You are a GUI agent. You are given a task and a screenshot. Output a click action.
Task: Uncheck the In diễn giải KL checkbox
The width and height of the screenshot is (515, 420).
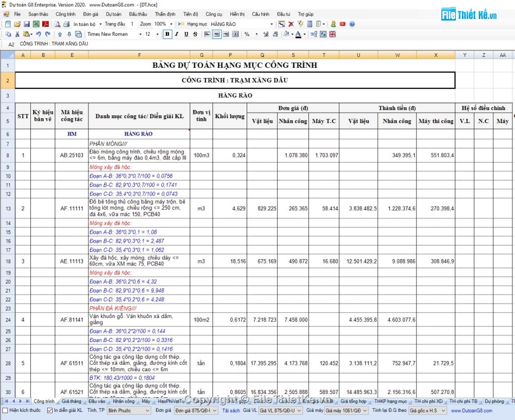coord(50,410)
